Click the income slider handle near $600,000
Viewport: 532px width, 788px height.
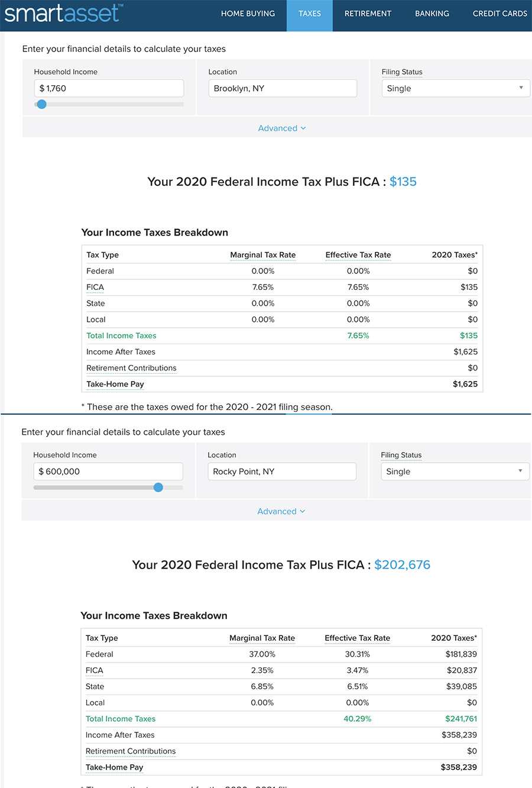(x=158, y=487)
